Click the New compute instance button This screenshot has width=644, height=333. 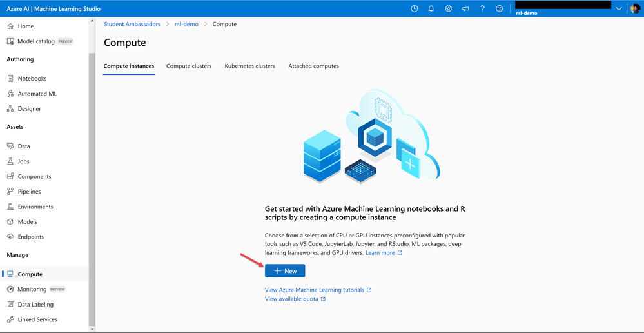coord(285,271)
